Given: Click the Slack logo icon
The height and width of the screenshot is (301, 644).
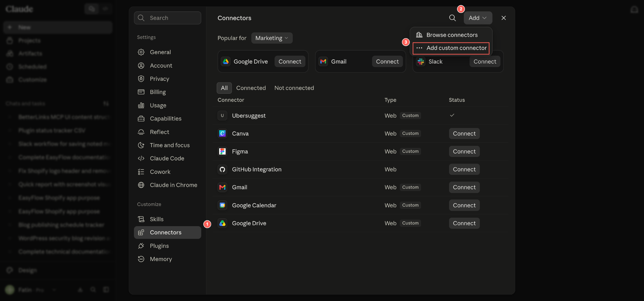Looking at the screenshot, I should pyautogui.click(x=421, y=62).
